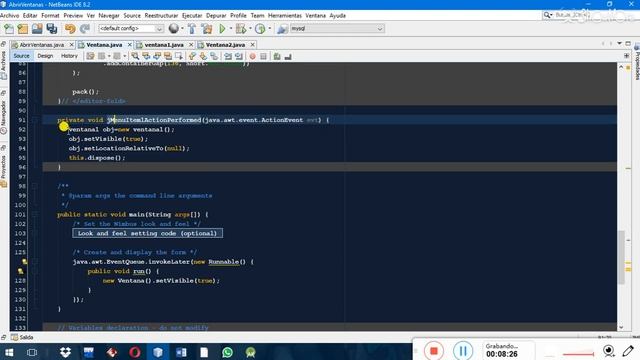Image resolution: width=640 pixels, height=360 pixels.
Task: Go to Previous Bookmark
Action: click(x=192, y=56)
